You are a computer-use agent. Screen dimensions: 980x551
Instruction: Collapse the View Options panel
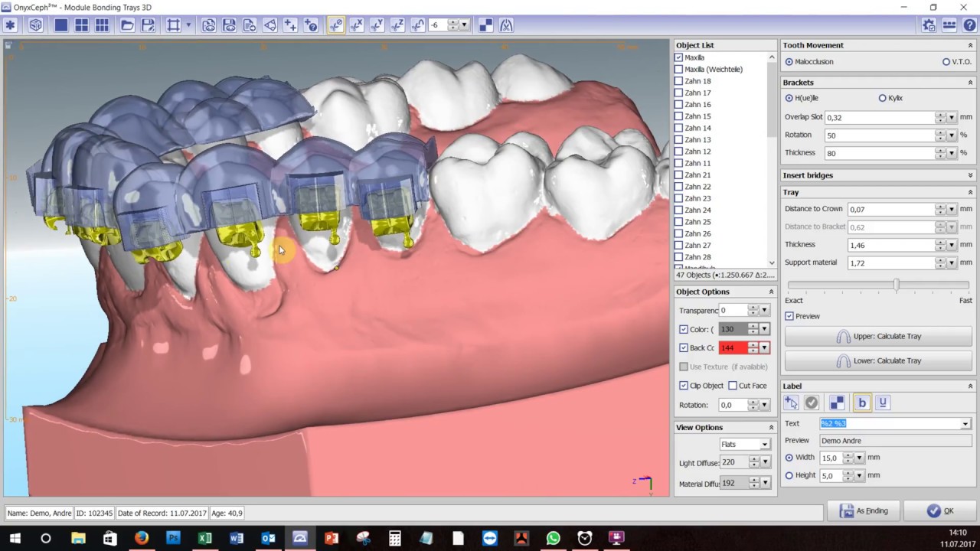(771, 427)
